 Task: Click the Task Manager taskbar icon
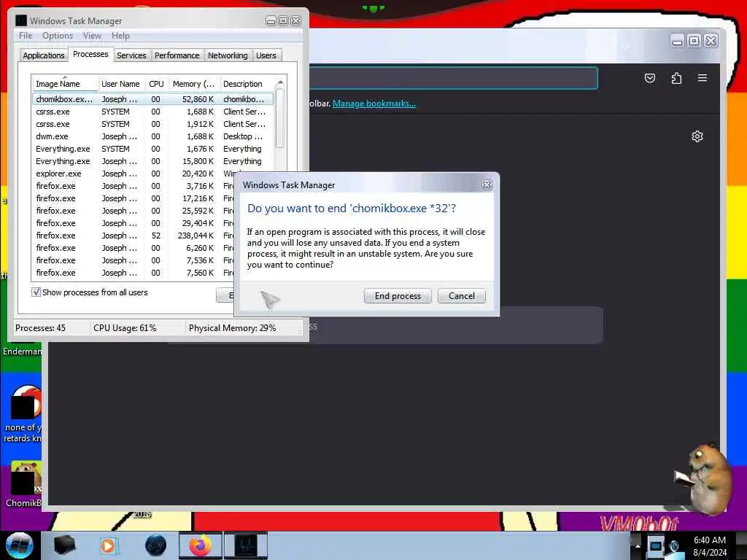245,545
